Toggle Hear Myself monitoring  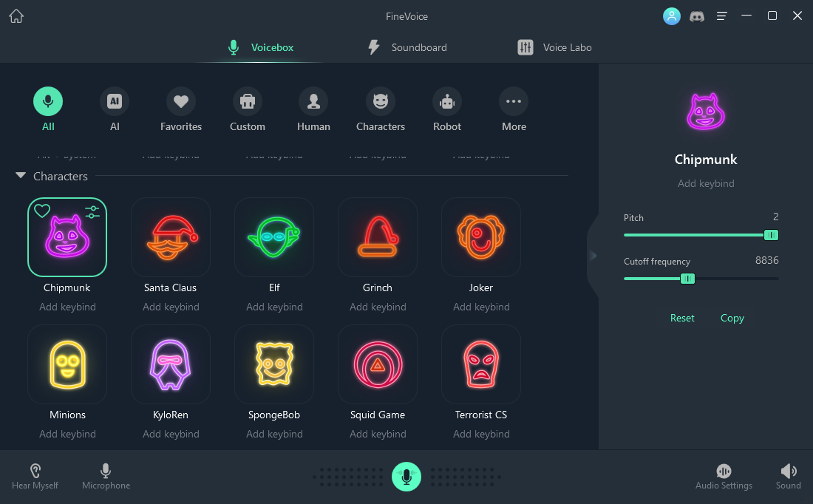pyautogui.click(x=35, y=477)
